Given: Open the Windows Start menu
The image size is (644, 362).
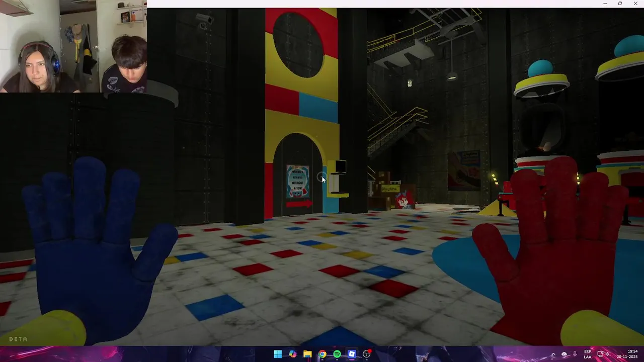Looking at the screenshot, I should tap(278, 354).
